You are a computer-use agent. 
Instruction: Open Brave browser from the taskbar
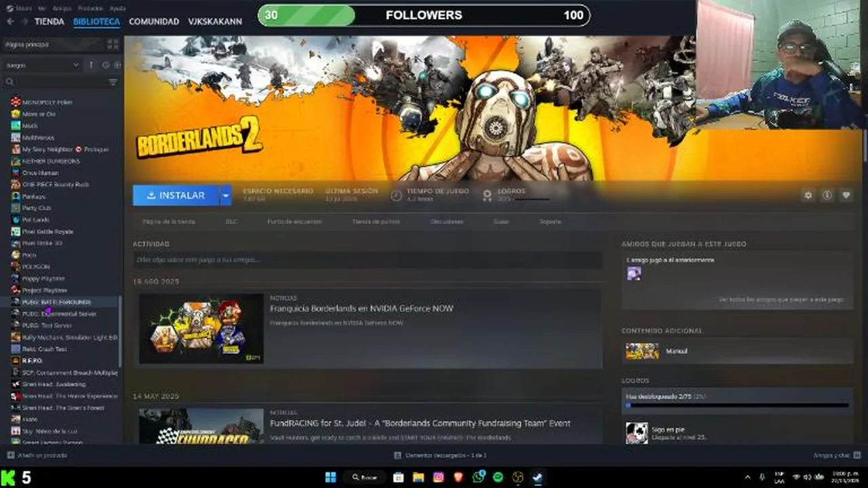(x=458, y=477)
